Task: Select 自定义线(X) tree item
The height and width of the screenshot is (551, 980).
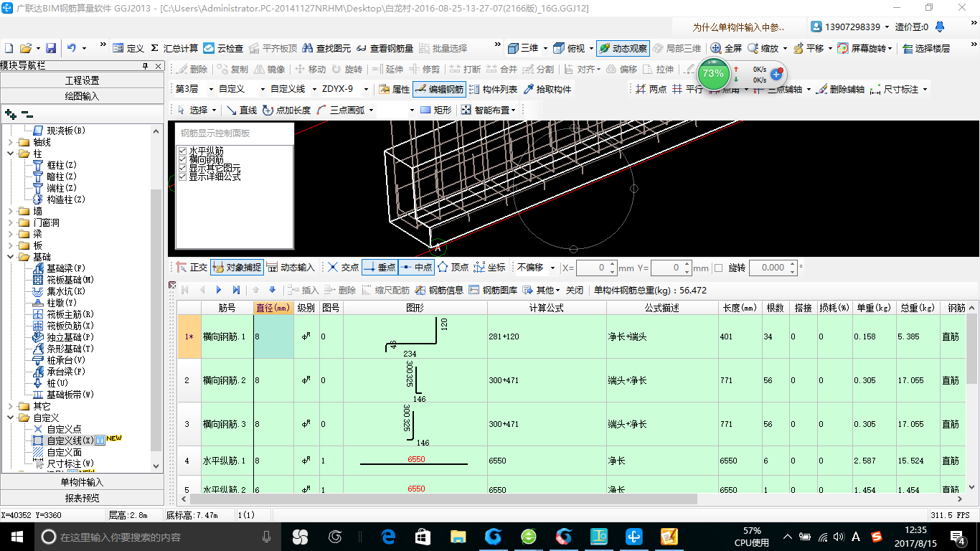Action: tap(64, 441)
